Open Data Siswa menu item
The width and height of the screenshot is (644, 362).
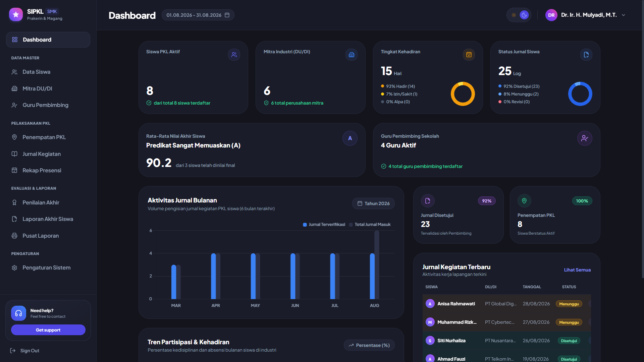tap(48, 72)
